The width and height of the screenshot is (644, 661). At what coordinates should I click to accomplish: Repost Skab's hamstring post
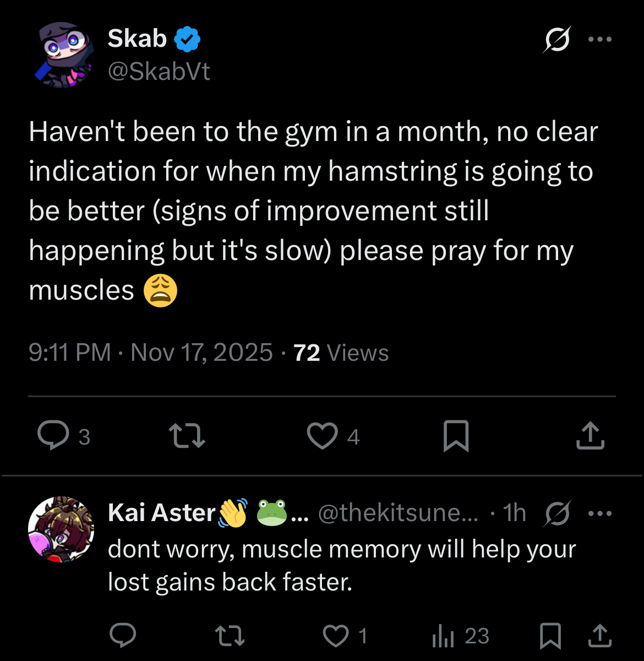tap(187, 436)
